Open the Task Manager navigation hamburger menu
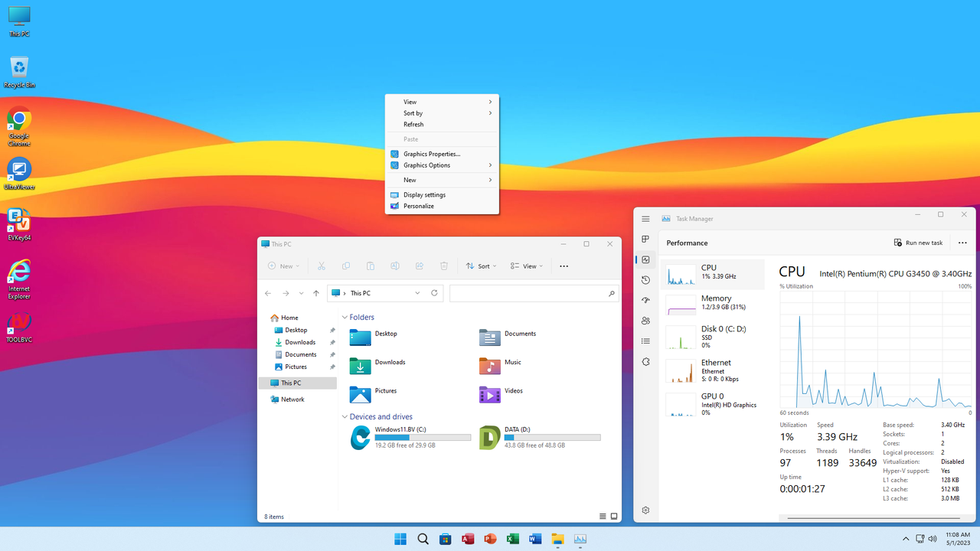This screenshot has height=551, width=980. point(645,219)
